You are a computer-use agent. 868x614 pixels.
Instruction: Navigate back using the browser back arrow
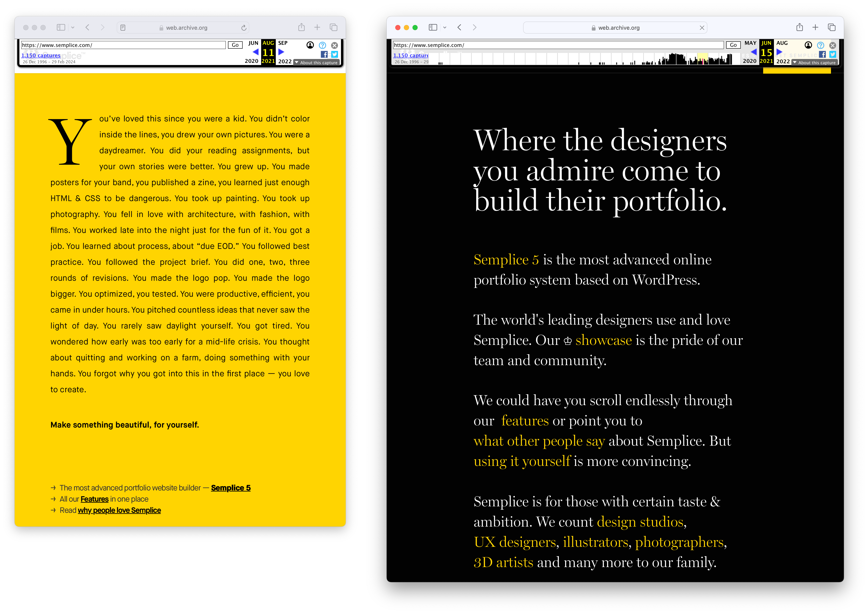87,27
